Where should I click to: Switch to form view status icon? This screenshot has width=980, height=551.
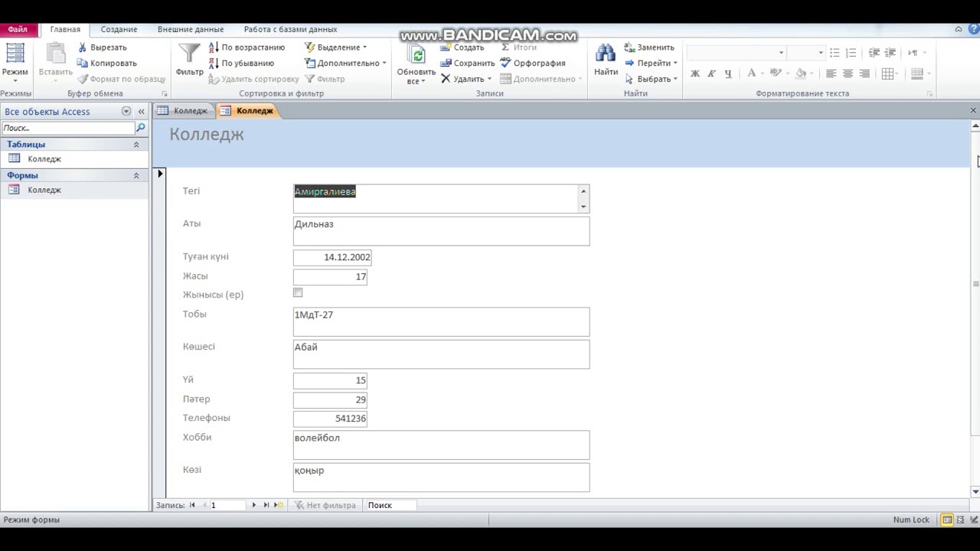pos(947,520)
